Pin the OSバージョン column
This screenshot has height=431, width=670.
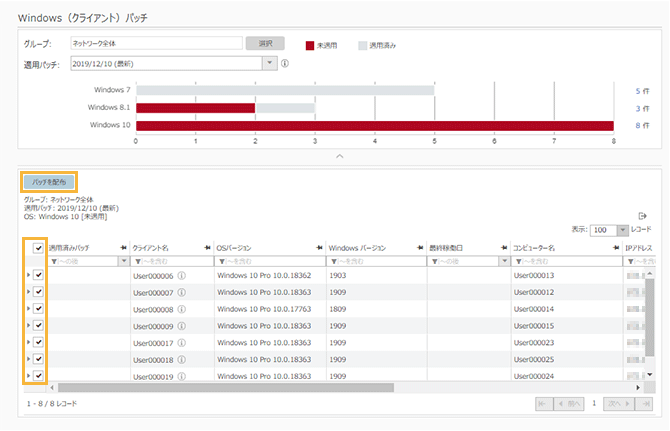318,247
